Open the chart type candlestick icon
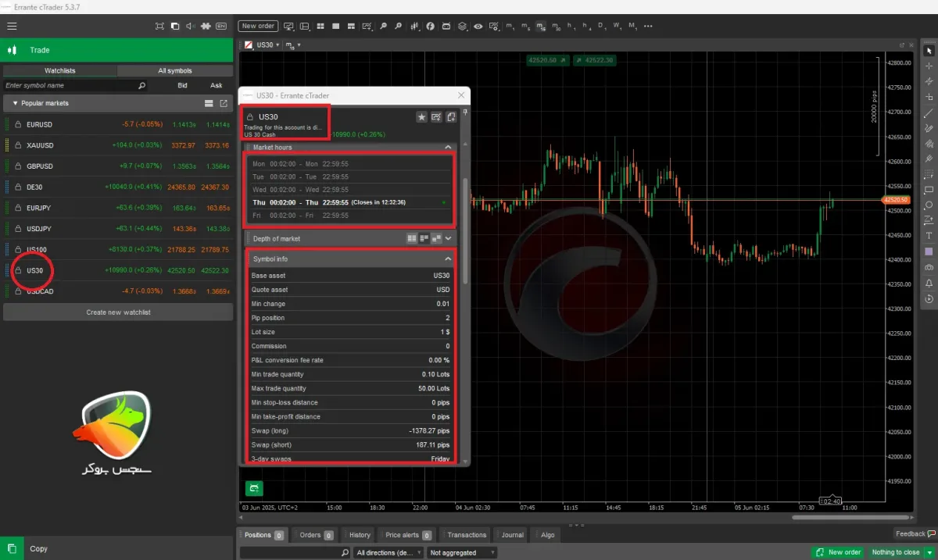 pyautogui.click(x=415, y=26)
